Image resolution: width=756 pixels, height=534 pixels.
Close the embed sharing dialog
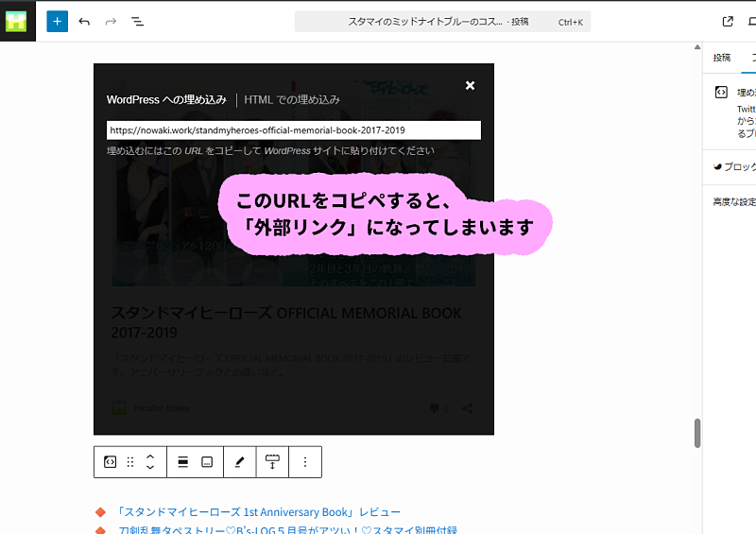(x=470, y=85)
